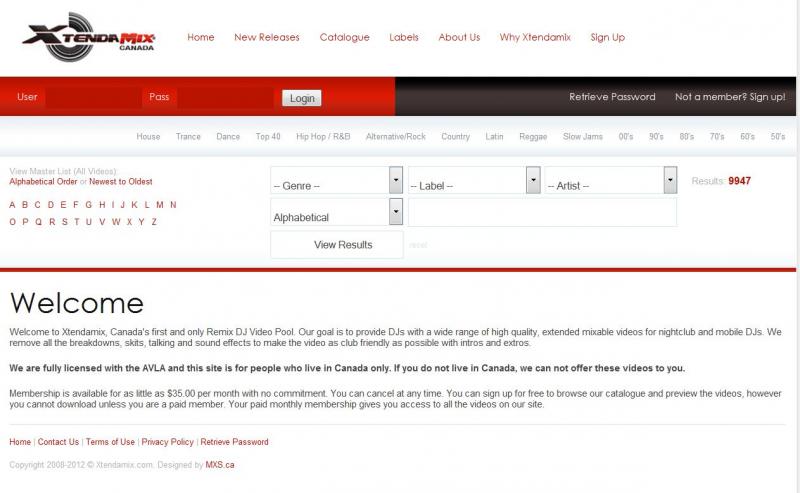Visit the About Us page
Viewport: 800px width, 493px height.
point(459,37)
